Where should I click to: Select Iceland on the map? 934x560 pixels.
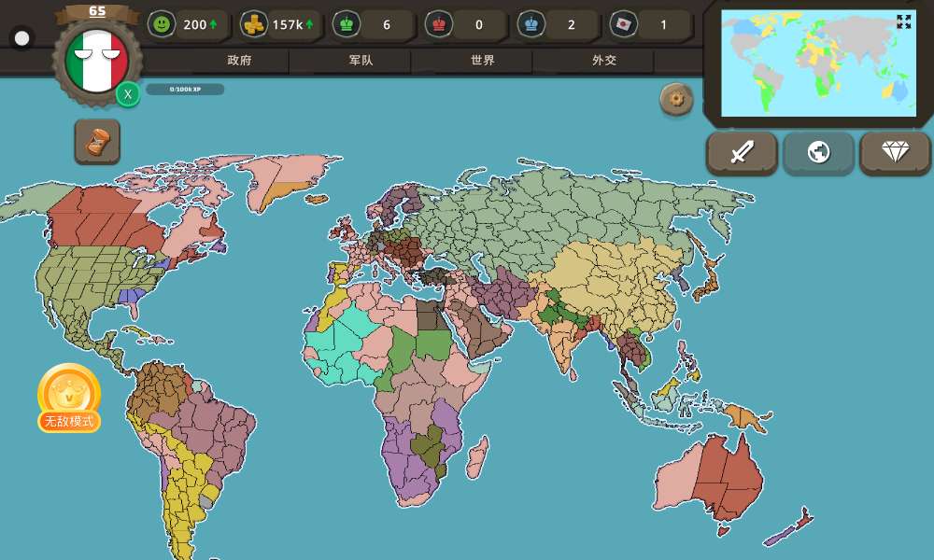click(x=317, y=199)
